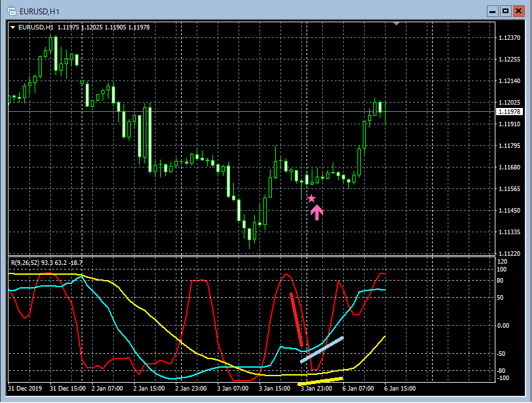Click the price scale value 1.12025
Image resolution: width=532 pixels, height=403 pixels.
point(510,103)
